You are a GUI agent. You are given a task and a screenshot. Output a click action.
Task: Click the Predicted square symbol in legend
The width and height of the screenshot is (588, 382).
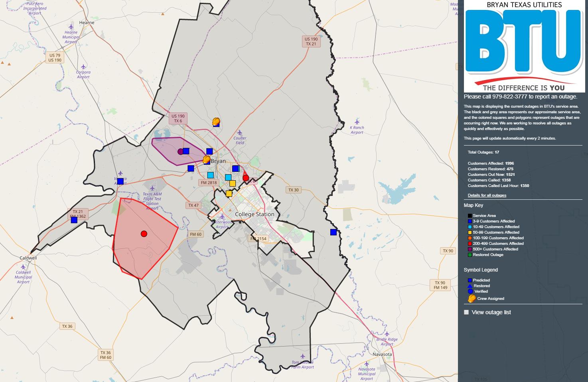[x=470, y=280]
